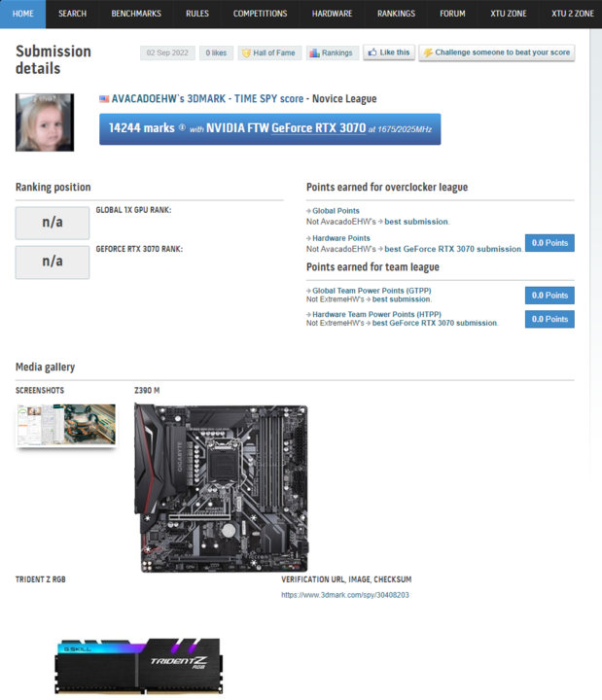Click the US flag icon beside AVACADOEHW
The height and width of the screenshot is (700, 602).
tap(104, 99)
